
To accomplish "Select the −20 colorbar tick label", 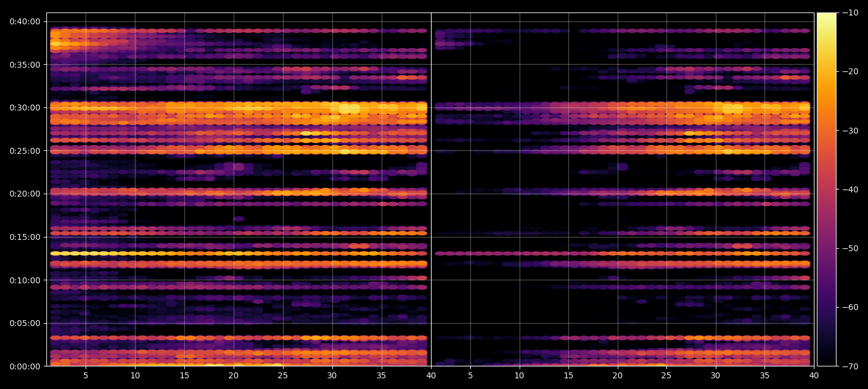I will click(x=848, y=71).
